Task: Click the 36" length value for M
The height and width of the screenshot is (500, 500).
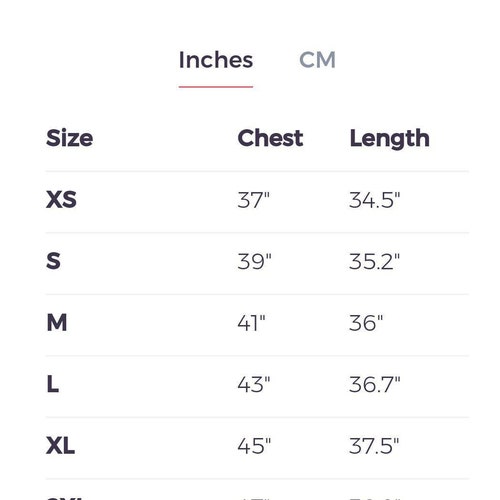Action: (x=366, y=323)
